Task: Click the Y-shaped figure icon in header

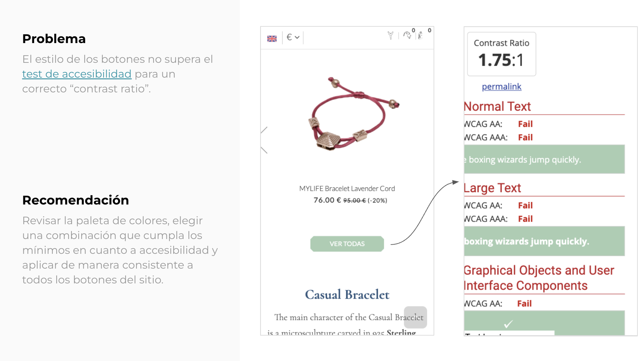Action: (x=390, y=36)
